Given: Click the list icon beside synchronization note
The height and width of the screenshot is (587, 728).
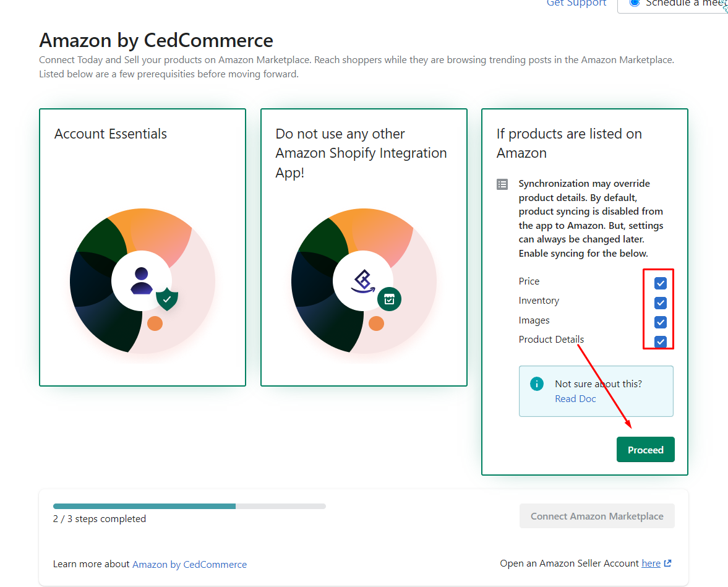Looking at the screenshot, I should tap(502, 184).
